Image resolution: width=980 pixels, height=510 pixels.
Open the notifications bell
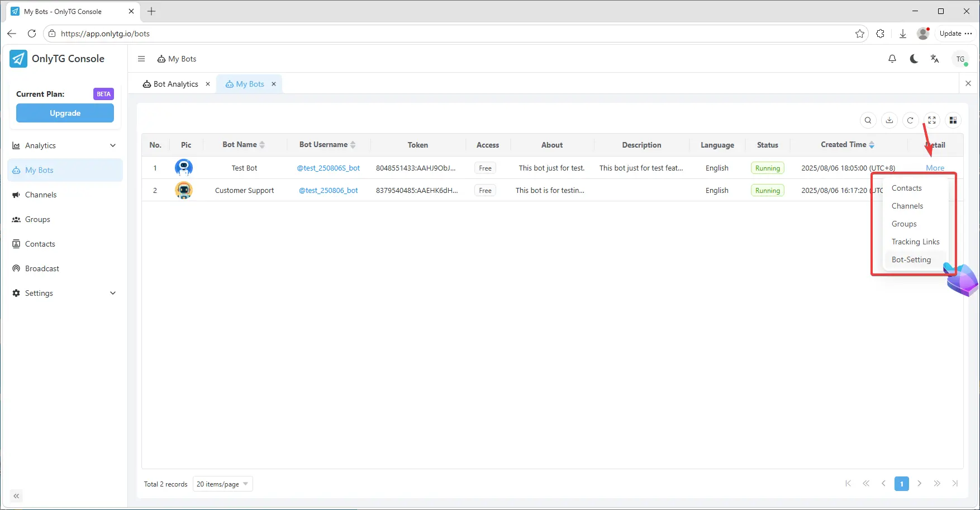coord(892,59)
